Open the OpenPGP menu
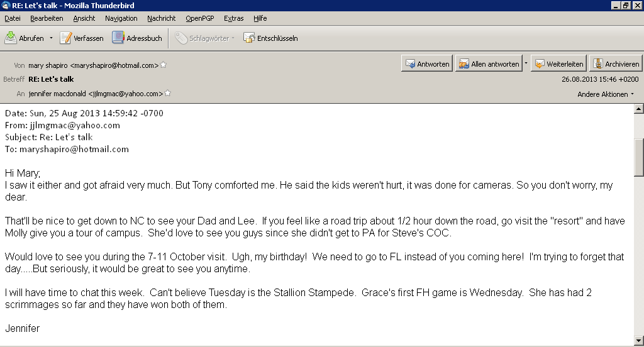The height and width of the screenshot is (347, 644). (197, 18)
